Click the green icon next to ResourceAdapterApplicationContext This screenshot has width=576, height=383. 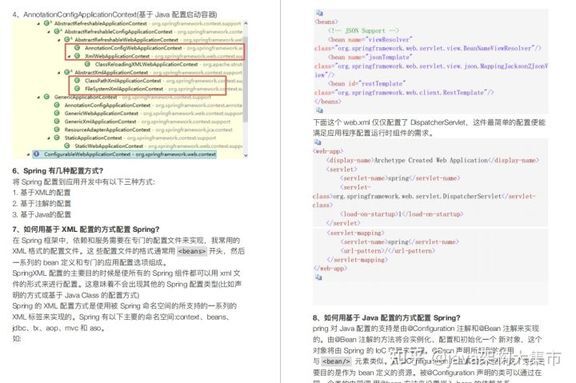tap(57, 129)
